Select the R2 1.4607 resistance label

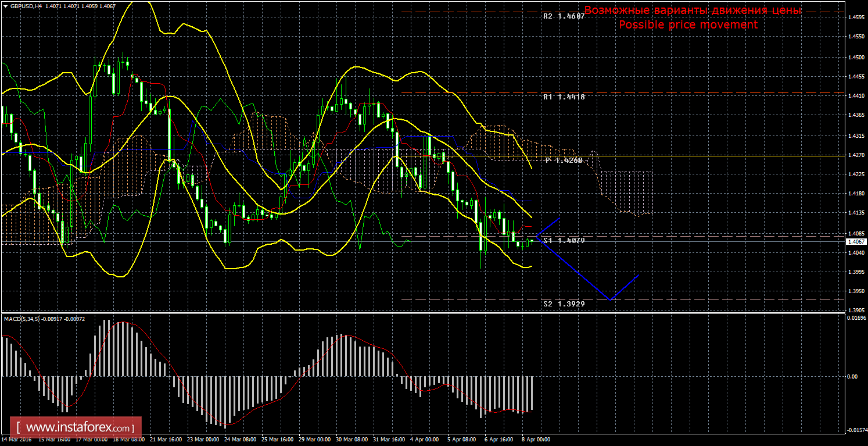pyautogui.click(x=564, y=17)
